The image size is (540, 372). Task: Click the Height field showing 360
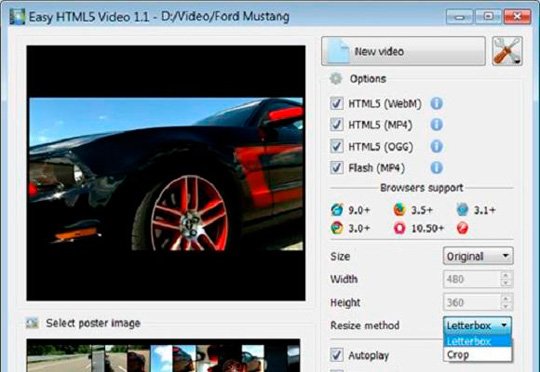(x=472, y=302)
